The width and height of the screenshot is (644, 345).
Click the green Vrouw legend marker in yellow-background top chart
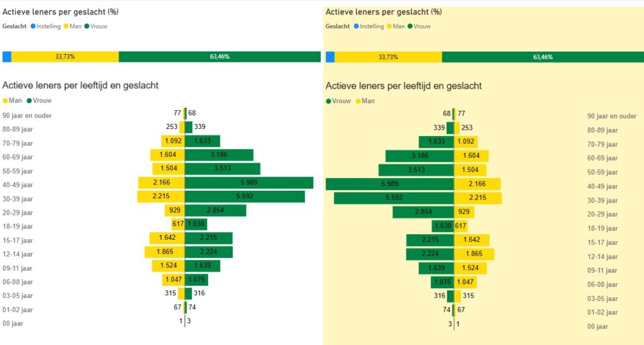(x=411, y=26)
